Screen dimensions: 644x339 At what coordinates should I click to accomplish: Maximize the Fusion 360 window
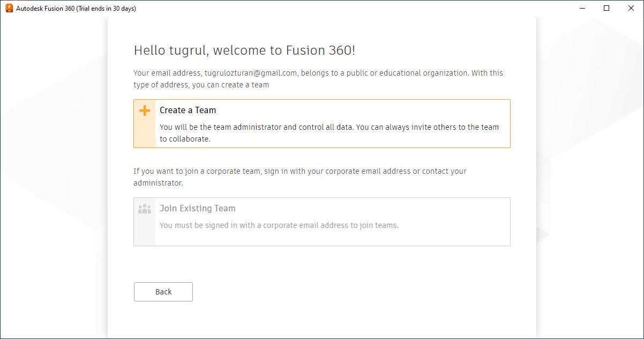coord(606,8)
